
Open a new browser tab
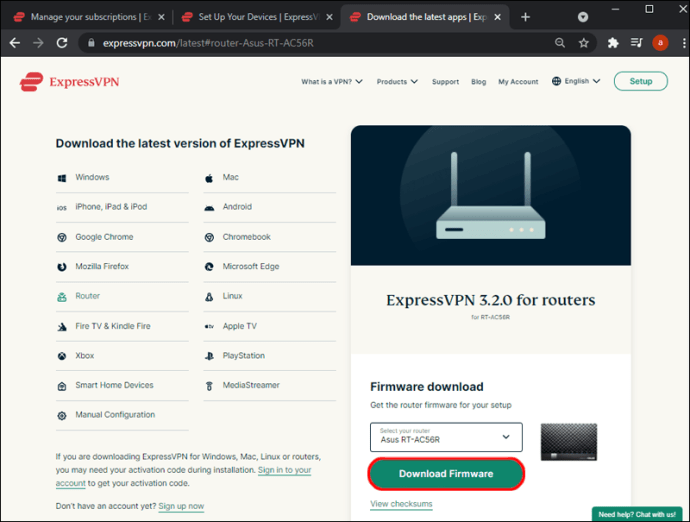click(x=525, y=17)
